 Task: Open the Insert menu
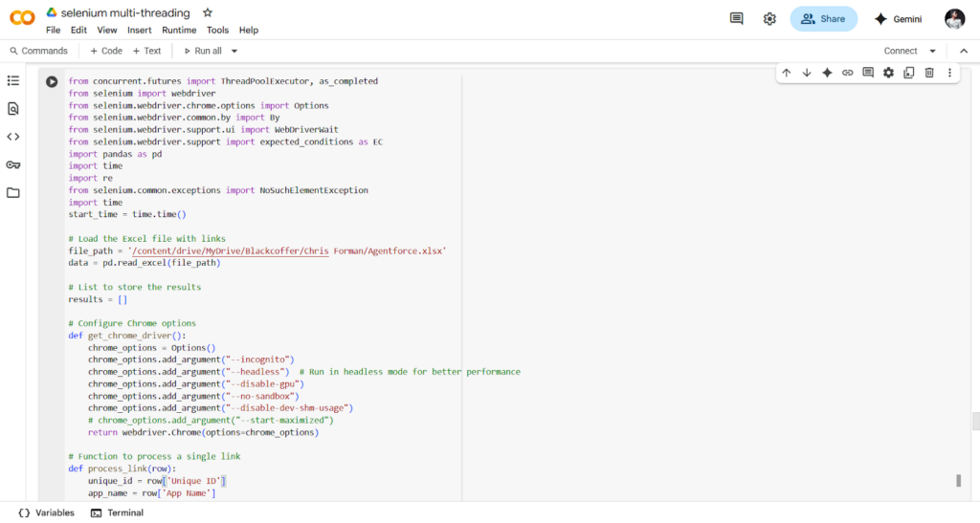click(x=139, y=30)
